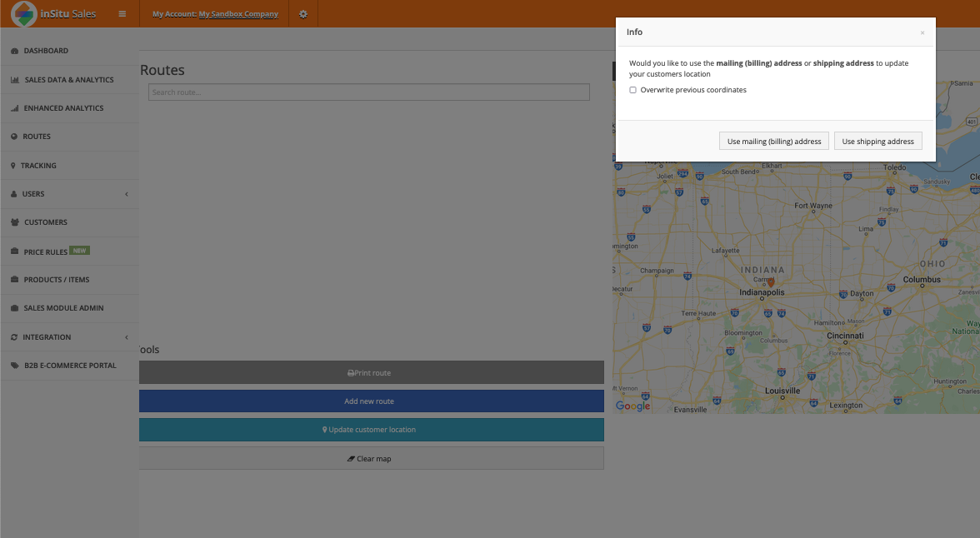Expand the Users submenu chevron
This screenshot has width=980, height=538.
tap(127, 194)
